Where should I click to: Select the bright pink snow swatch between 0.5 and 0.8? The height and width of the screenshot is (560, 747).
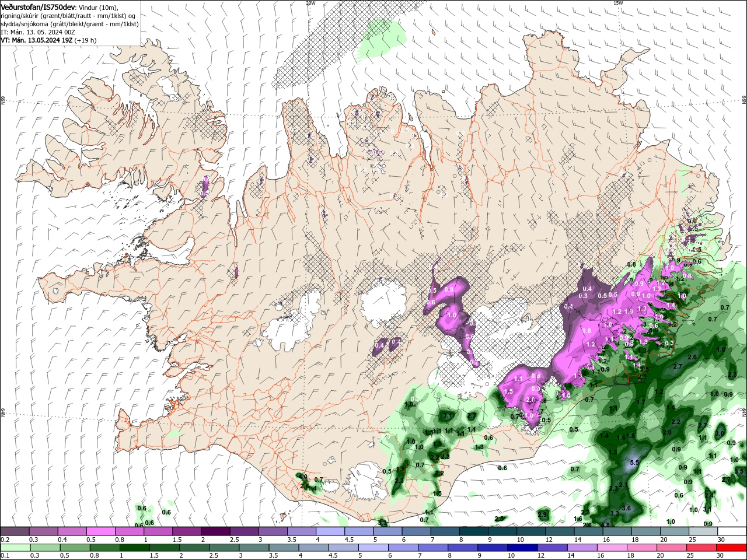(x=100, y=531)
